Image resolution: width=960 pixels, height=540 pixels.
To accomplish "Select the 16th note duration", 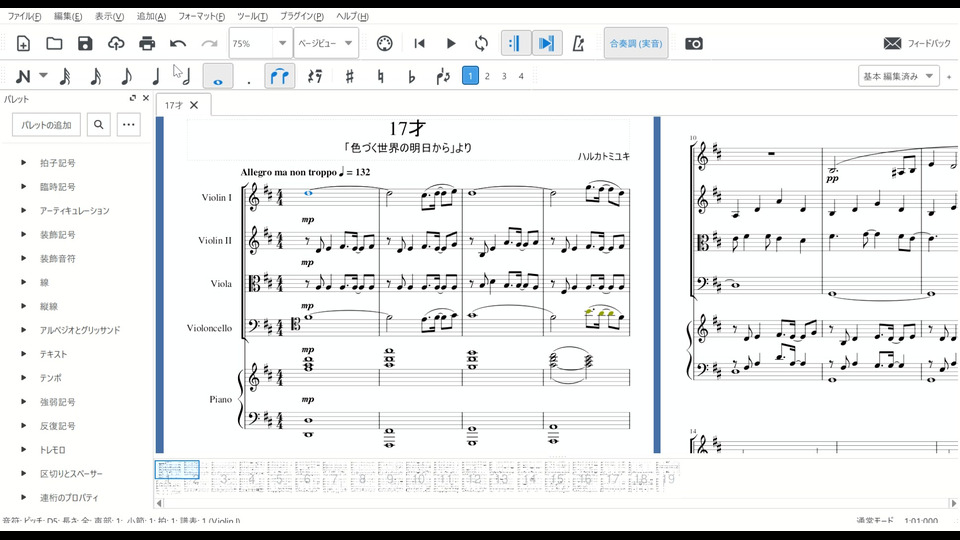I will (96, 77).
